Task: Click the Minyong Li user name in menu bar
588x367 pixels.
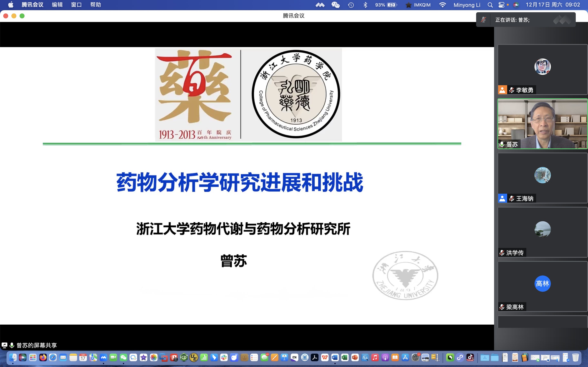Action: pos(467,5)
